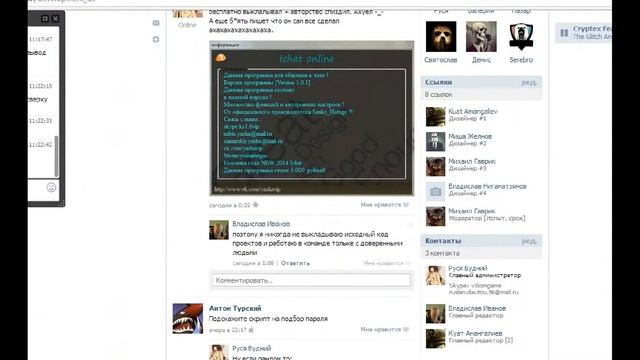
Task: Open Миша Желнов avatar in links
Action: [x=436, y=142]
